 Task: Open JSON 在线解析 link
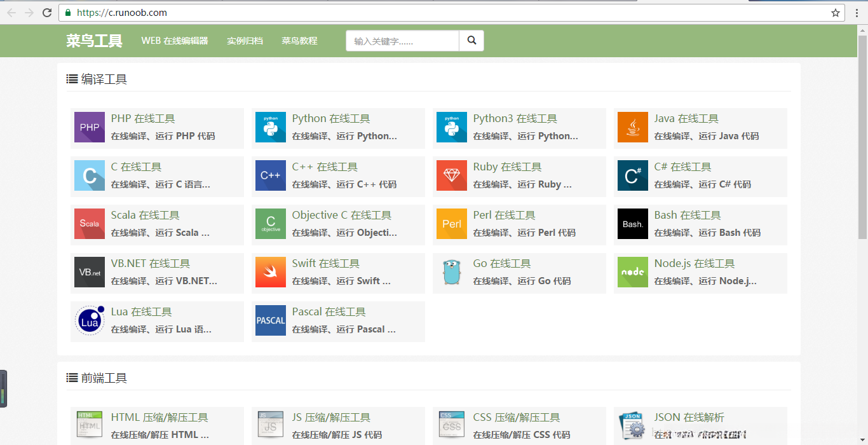pos(689,417)
